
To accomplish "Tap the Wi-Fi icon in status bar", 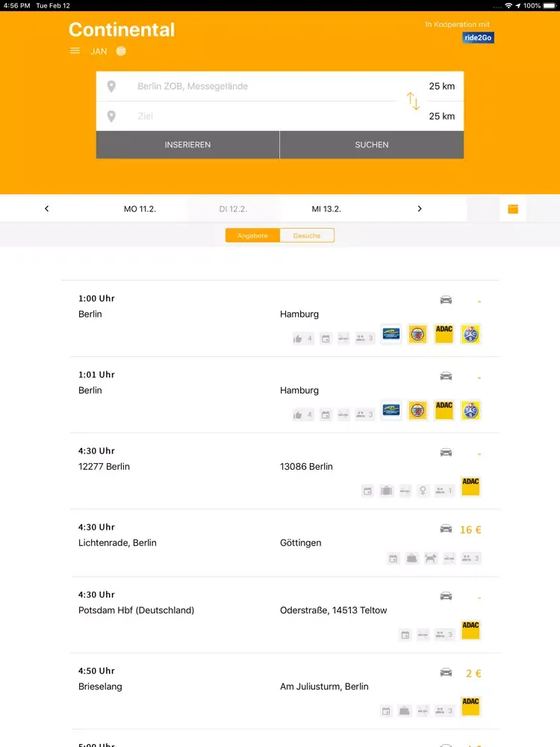I will pyautogui.click(x=508, y=6).
